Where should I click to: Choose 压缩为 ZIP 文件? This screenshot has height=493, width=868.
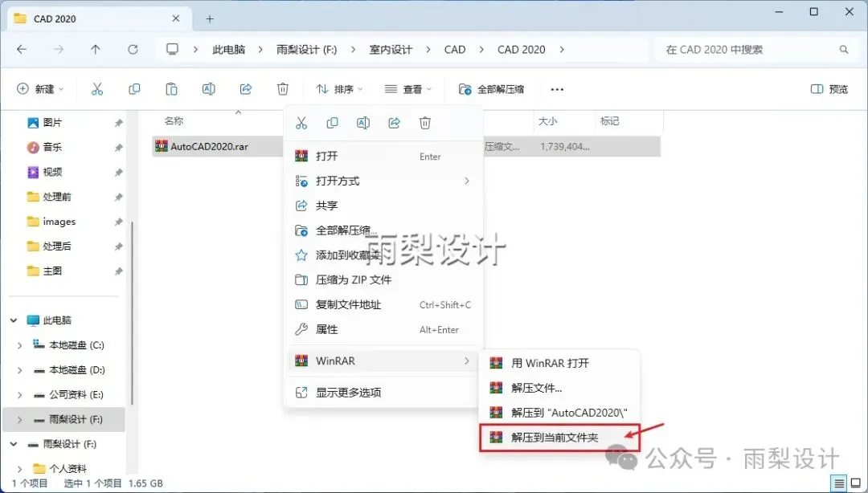pyautogui.click(x=383, y=280)
